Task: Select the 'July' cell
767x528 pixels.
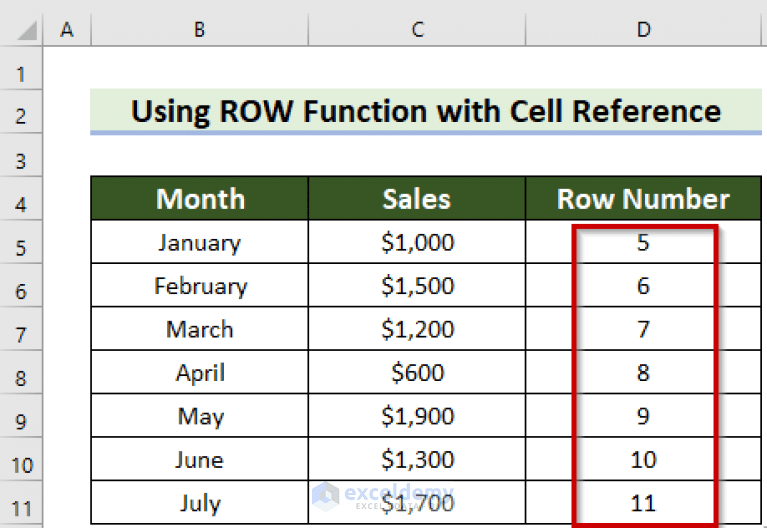Action: (x=200, y=503)
